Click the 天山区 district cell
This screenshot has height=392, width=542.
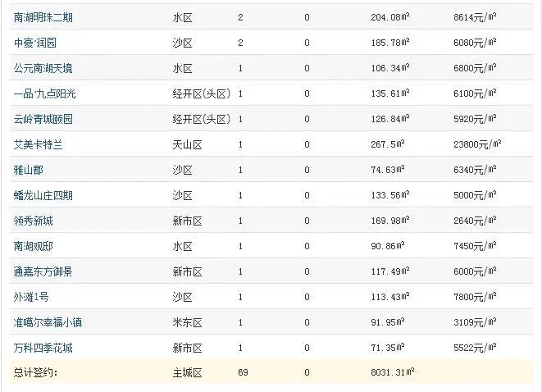pyautogui.click(x=187, y=144)
